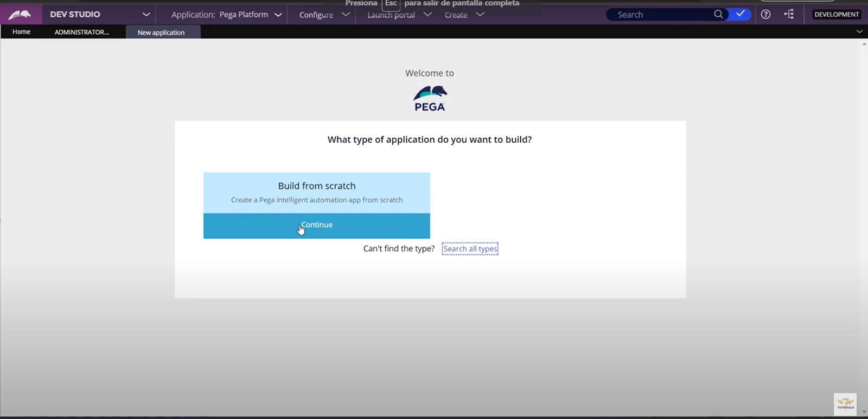This screenshot has height=419, width=868.
Task: Expand the tab list chevron at right
Action: [859, 31]
